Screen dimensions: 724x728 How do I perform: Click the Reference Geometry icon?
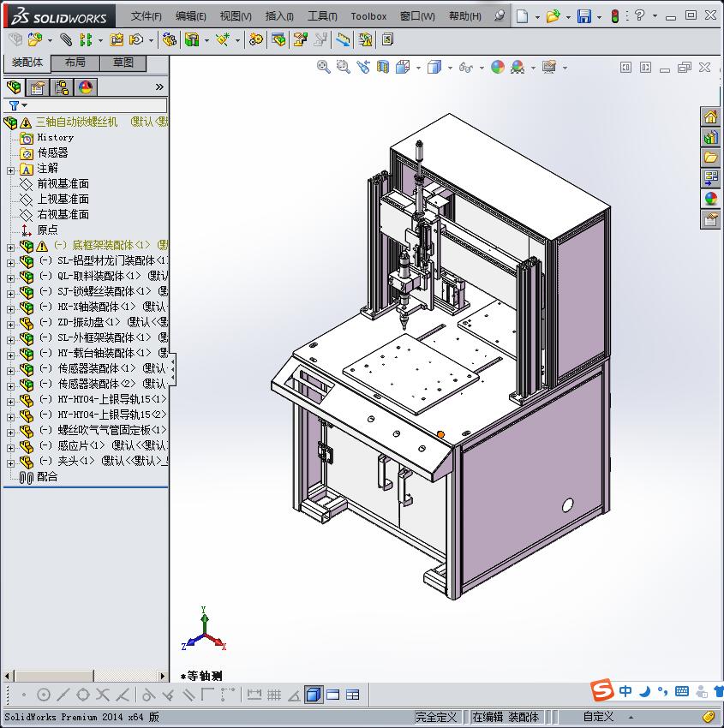223,40
